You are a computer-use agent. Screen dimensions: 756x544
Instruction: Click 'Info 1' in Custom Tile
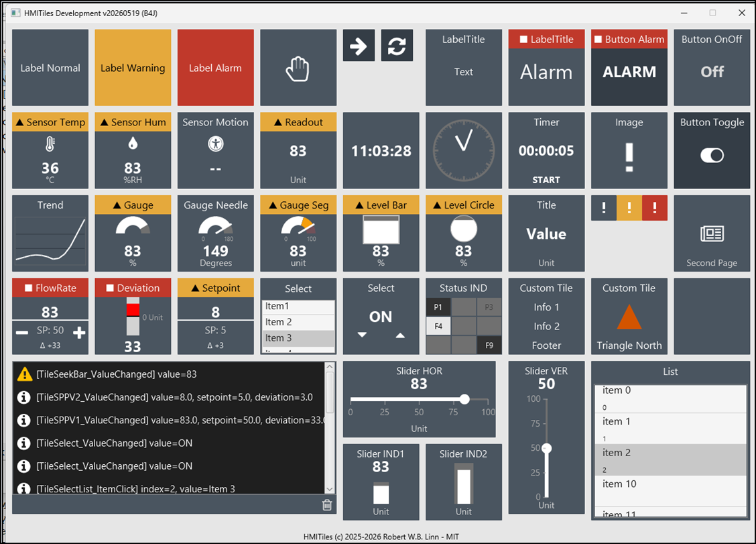click(x=546, y=307)
